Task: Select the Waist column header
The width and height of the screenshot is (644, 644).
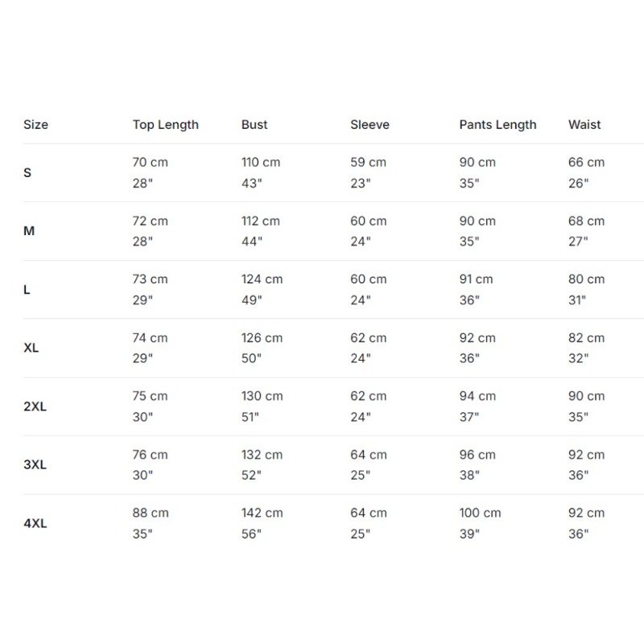Action: pyautogui.click(x=584, y=125)
